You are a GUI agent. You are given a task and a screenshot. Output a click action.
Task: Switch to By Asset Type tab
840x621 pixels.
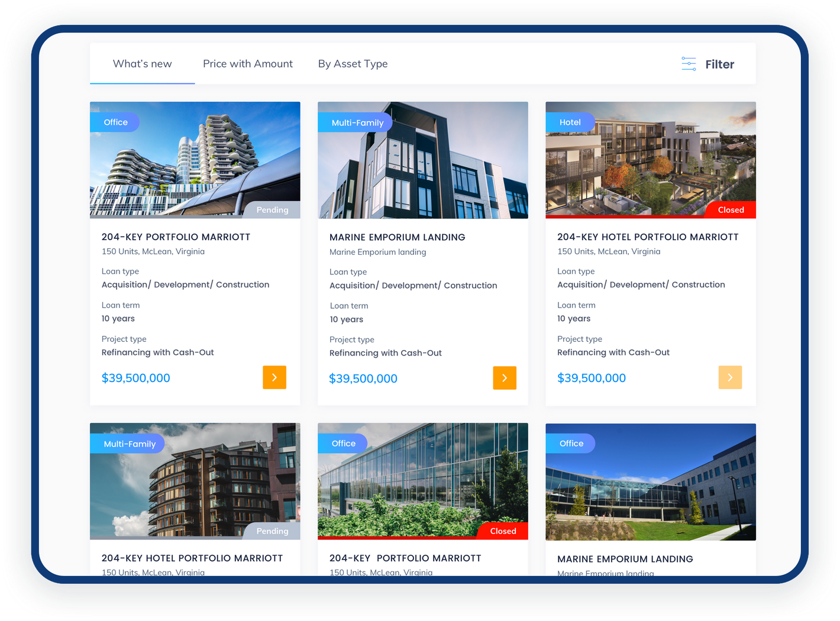[353, 64]
